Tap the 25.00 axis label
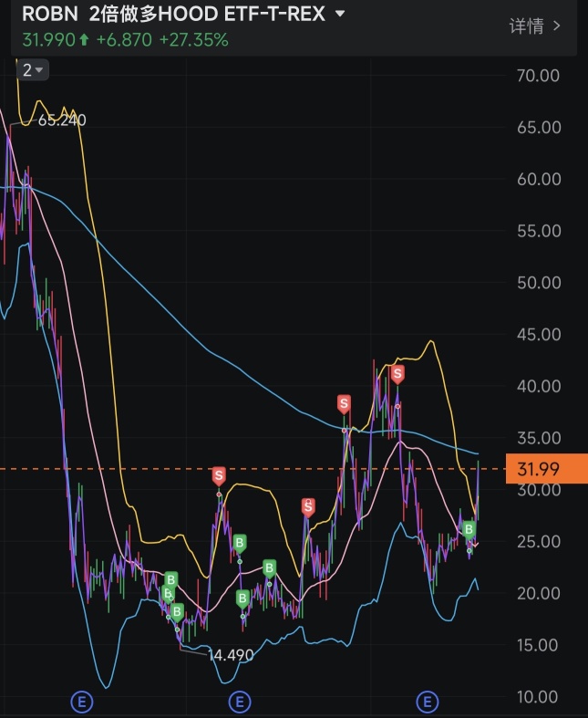This screenshot has height=718, width=588. 539,542
